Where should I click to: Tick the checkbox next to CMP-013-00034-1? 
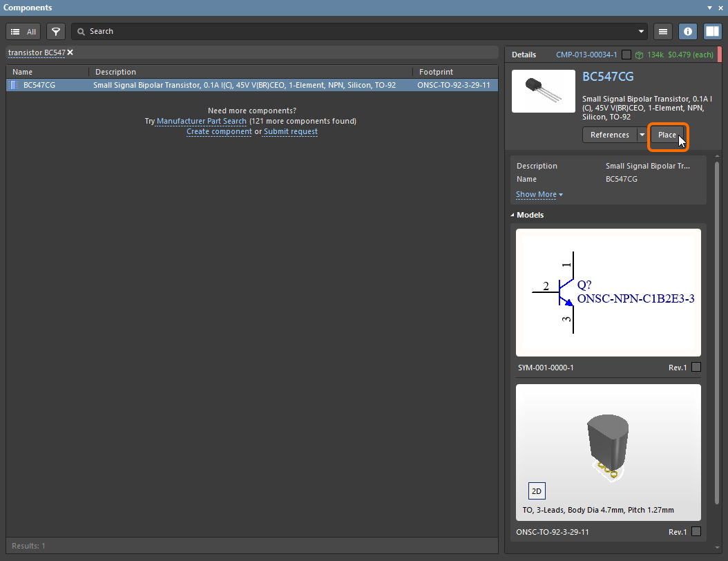(x=626, y=55)
